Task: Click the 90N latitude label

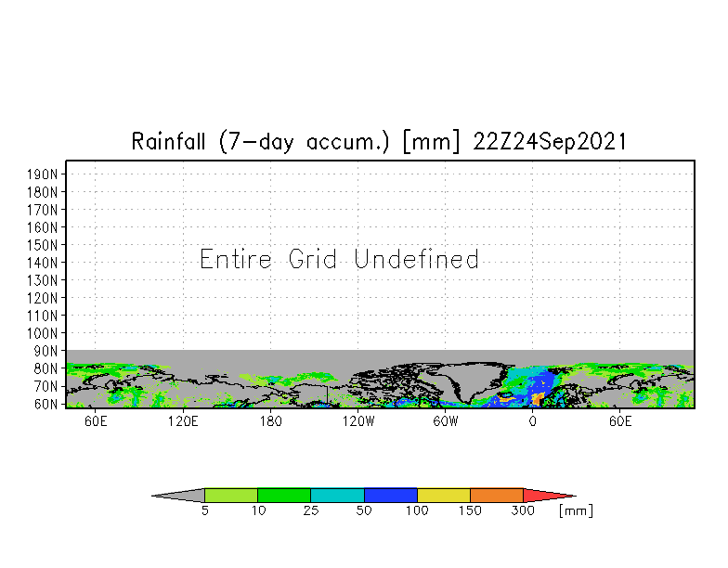Action: (46, 351)
